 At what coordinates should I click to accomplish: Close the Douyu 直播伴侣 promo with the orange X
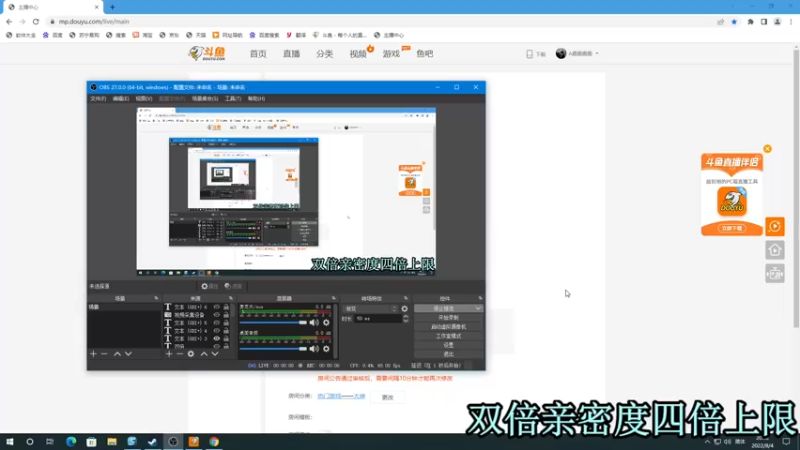[767, 149]
